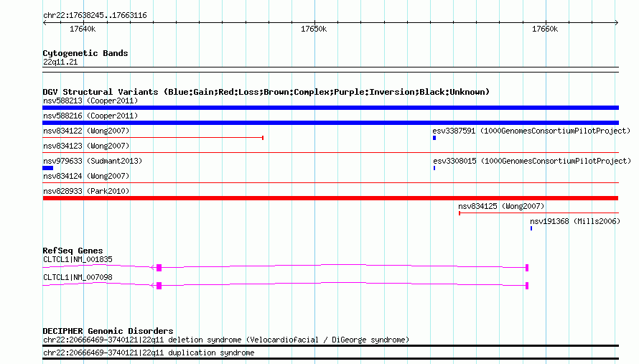This screenshot has height=364, width=639.
Task: Click the blue bar under nsv588216
Action: coord(330,123)
